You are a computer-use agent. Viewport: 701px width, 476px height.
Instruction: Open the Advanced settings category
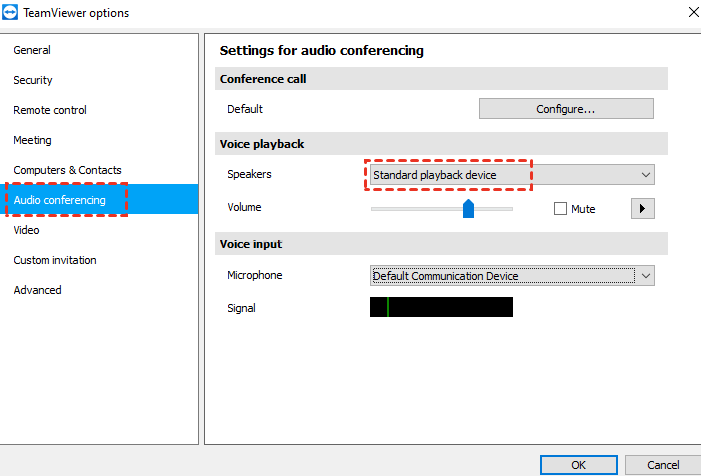tap(38, 290)
